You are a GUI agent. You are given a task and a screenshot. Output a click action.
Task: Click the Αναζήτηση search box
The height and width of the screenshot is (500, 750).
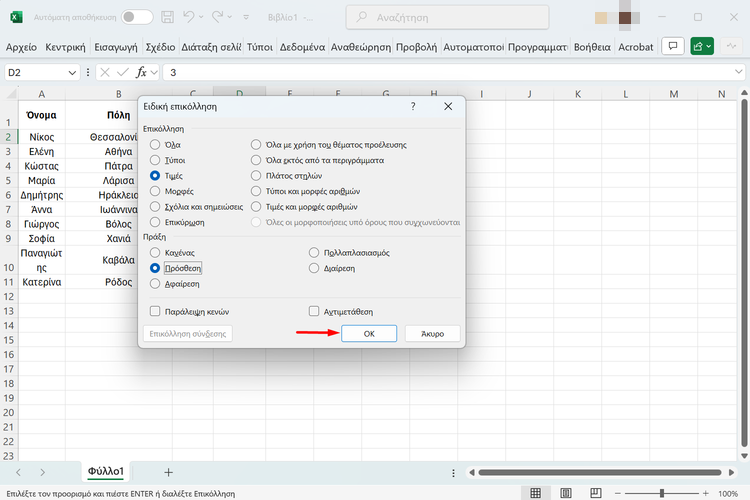(447, 17)
